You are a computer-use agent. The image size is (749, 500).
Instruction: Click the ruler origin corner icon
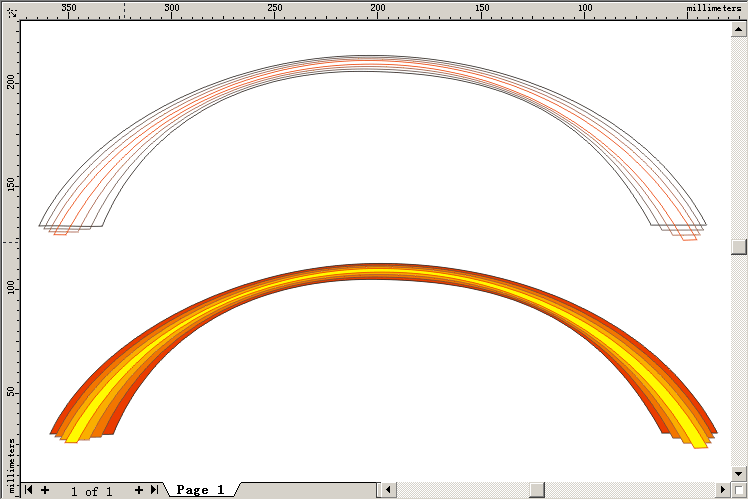11,11
